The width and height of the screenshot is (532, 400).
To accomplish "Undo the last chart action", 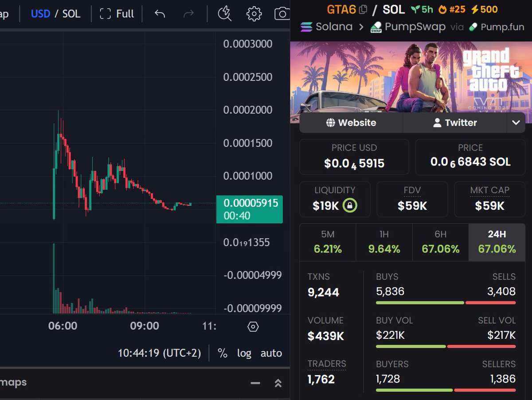I will (x=160, y=14).
